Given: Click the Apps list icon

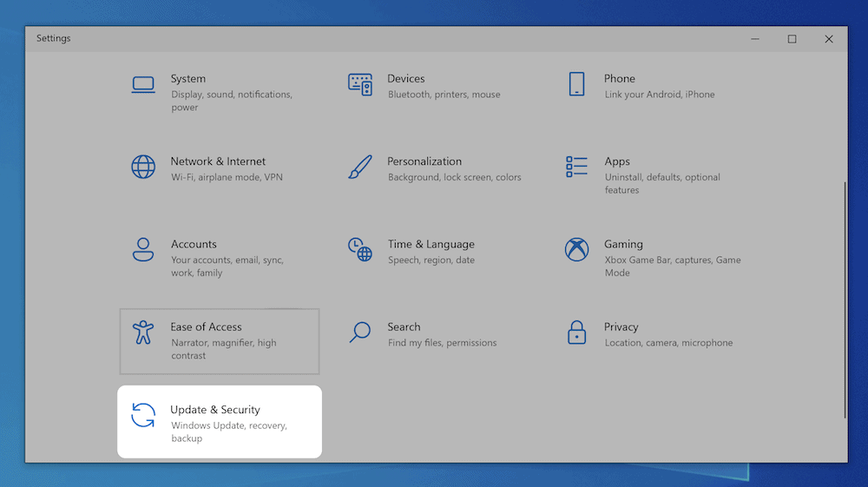Looking at the screenshot, I should 576,167.
